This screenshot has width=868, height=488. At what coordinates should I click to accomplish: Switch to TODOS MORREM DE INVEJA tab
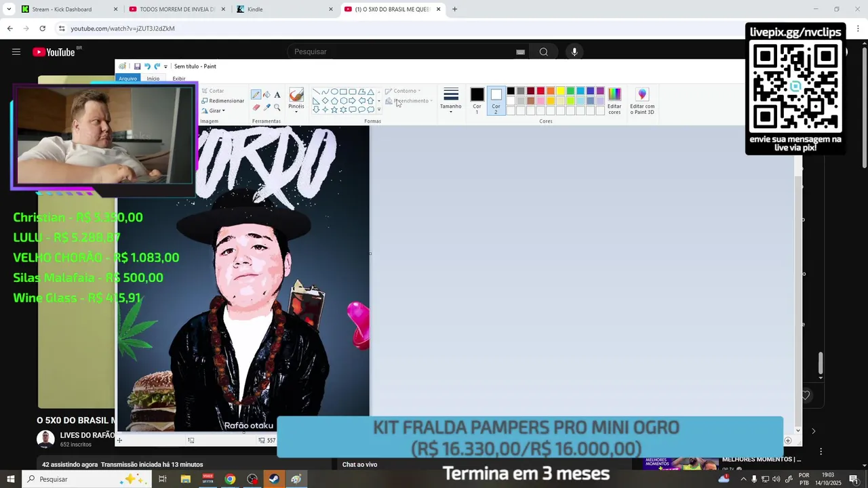point(176,9)
